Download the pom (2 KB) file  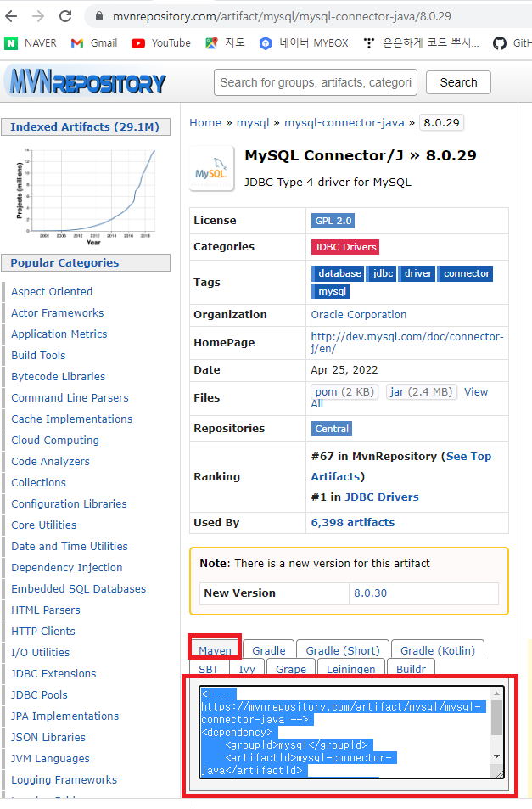coord(344,392)
